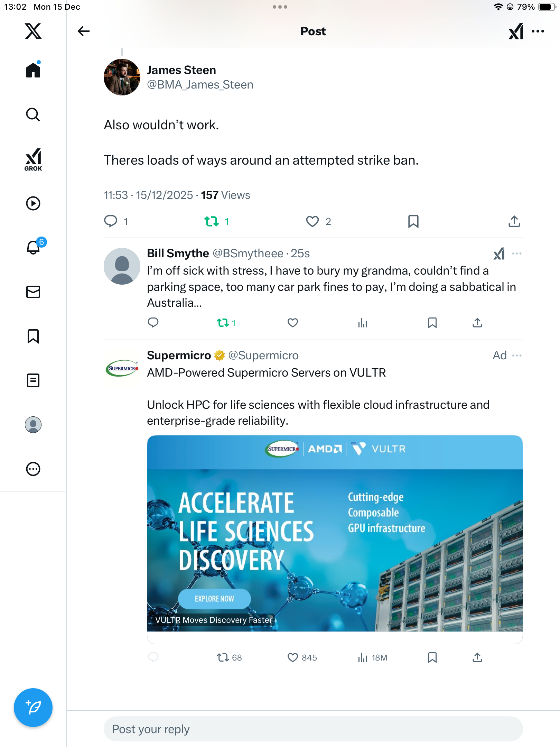Click Explore Now in the Supermicro ad
The width and height of the screenshot is (560, 747).
point(214,599)
